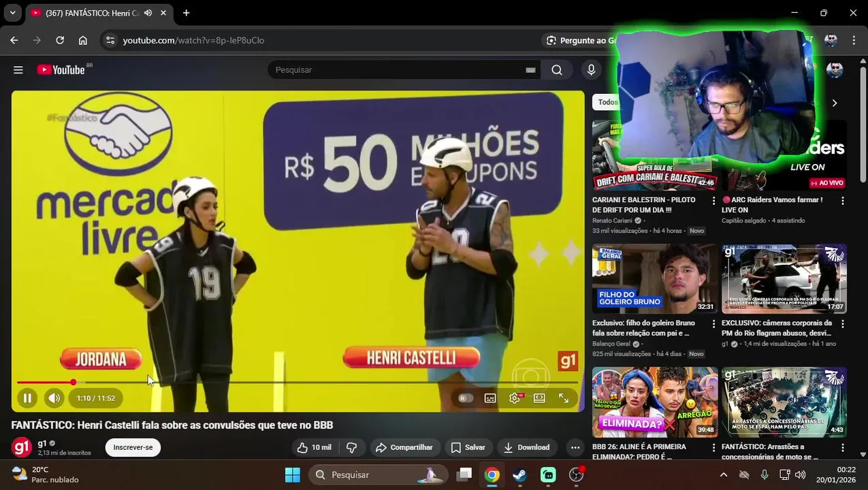Subscribe with the Inscrever-se button

point(133,447)
